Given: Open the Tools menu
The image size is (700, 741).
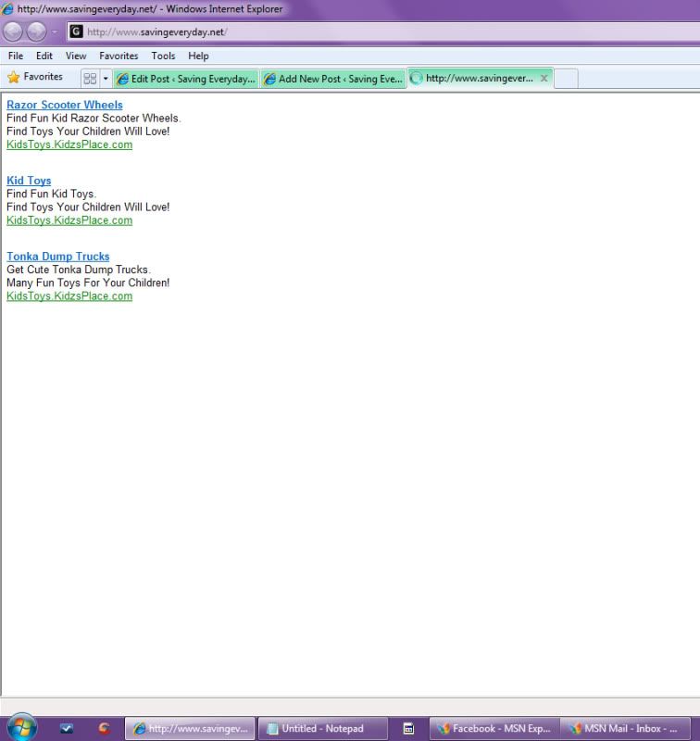Looking at the screenshot, I should click(x=163, y=56).
